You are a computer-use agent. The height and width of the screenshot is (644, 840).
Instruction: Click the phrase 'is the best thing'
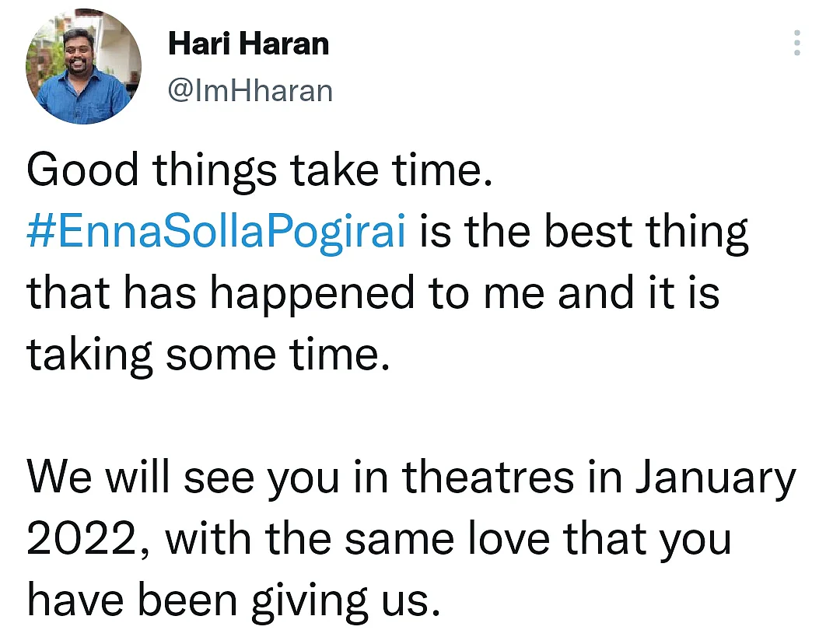pos(584,232)
